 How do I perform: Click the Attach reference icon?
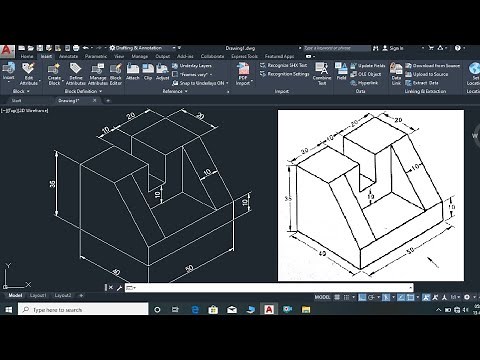pyautogui.click(x=133, y=68)
